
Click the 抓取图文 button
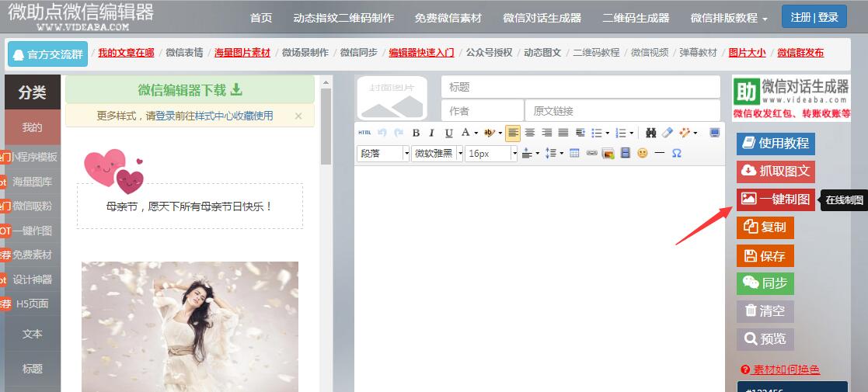point(776,172)
